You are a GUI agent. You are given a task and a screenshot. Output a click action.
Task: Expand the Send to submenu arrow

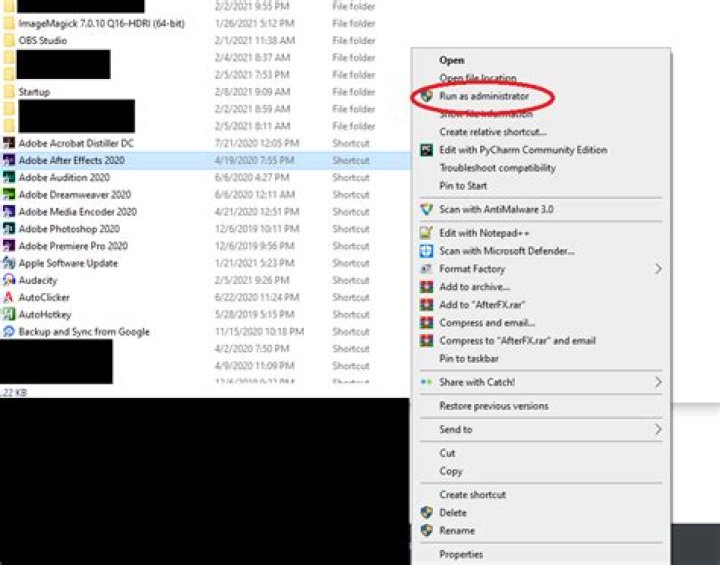click(x=658, y=429)
